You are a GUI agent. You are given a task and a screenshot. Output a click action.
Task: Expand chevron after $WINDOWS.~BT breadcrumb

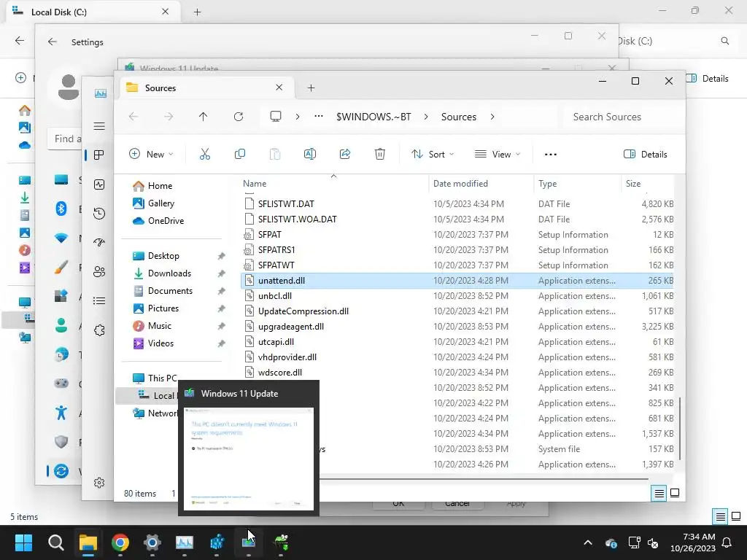[x=426, y=117]
